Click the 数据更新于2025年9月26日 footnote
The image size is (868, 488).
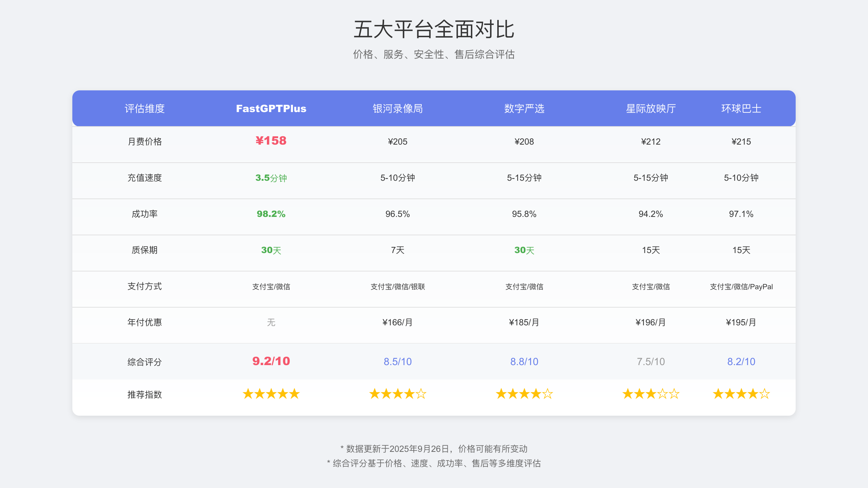pyautogui.click(x=434, y=449)
